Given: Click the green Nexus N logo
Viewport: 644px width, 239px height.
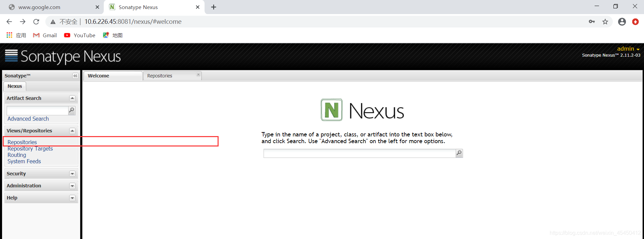Looking at the screenshot, I should (331, 110).
